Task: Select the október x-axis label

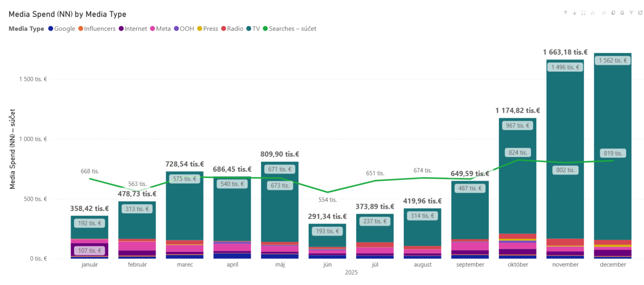Action: pos(517,264)
